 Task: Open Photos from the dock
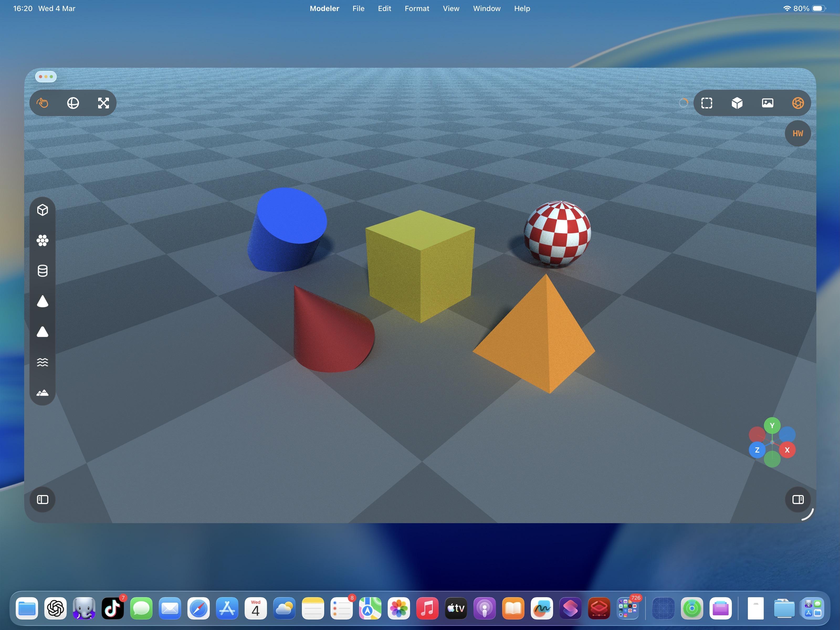tap(399, 609)
